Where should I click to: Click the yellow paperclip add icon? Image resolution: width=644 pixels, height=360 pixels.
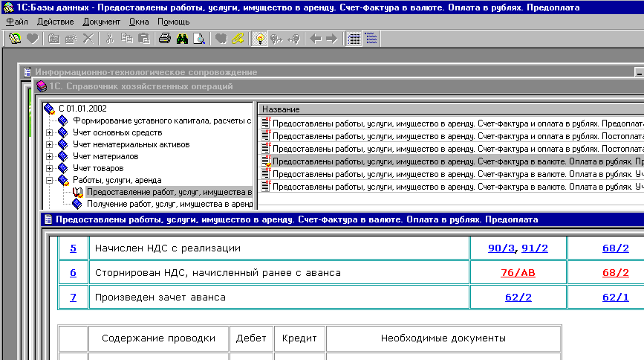[238, 39]
